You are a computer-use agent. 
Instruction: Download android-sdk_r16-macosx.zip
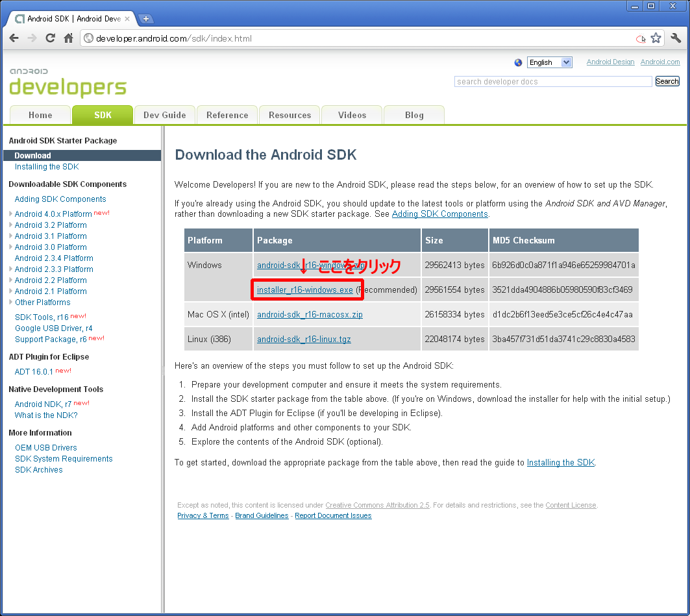click(x=310, y=314)
